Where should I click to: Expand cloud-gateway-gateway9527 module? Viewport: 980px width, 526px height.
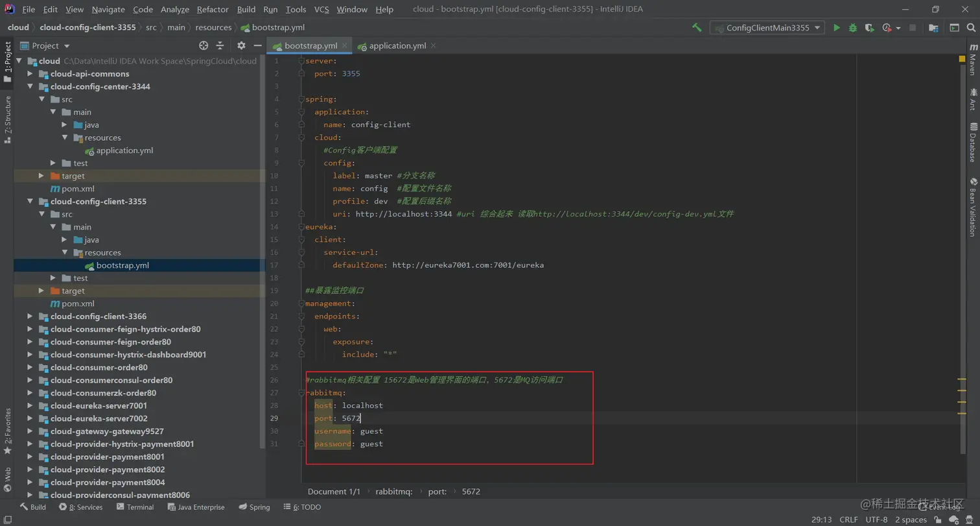click(30, 431)
